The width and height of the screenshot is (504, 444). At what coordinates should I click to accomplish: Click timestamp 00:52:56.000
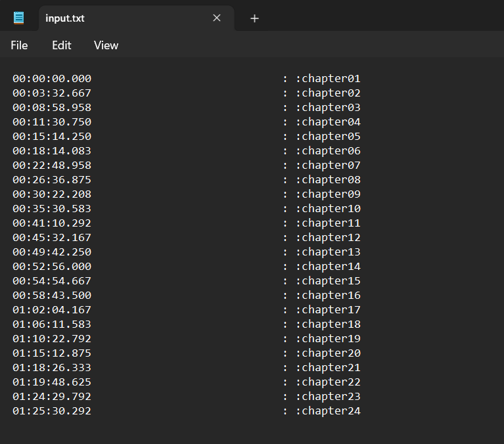(x=52, y=267)
